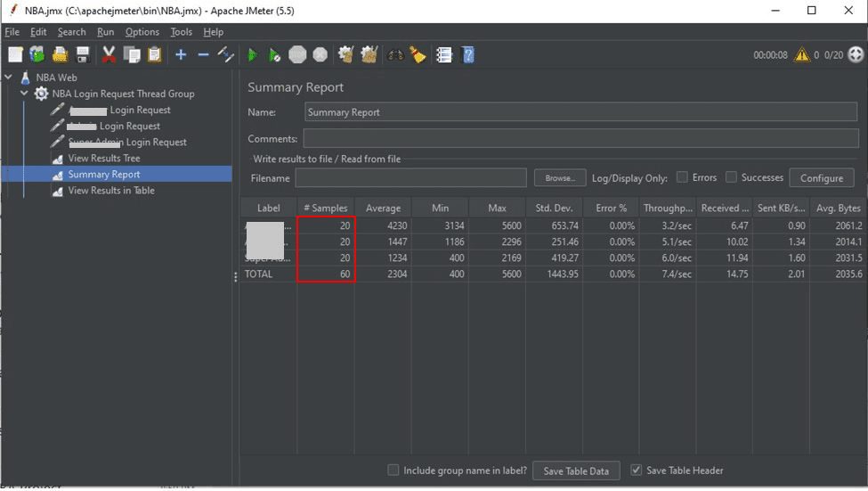Image resolution: width=868 pixels, height=491 pixels.
Task: Click the Function Helper list icon
Action: pos(444,55)
